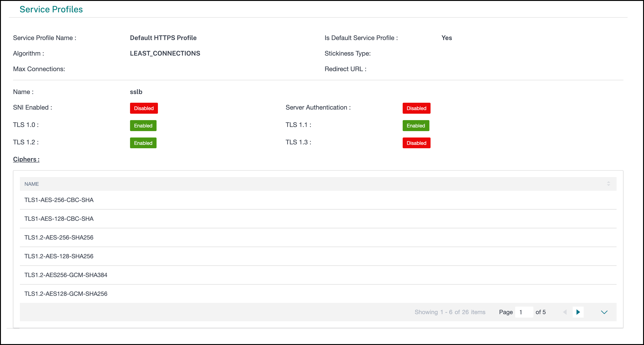Click the 'of 5' page count text
The width and height of the screenshot is (644, 345).
pyautogui.click(x=540, y=312)
